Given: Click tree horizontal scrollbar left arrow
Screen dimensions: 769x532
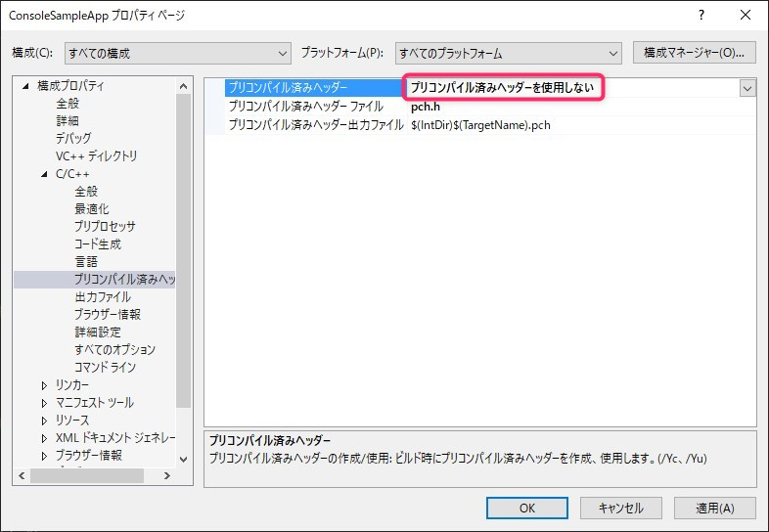Looking at the screenshot, I should [x=22, y=475].
